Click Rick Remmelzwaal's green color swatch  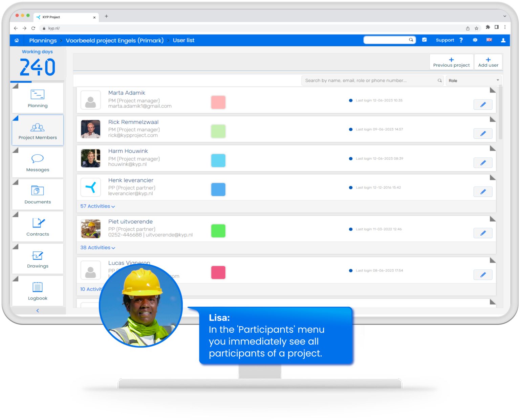218,131
